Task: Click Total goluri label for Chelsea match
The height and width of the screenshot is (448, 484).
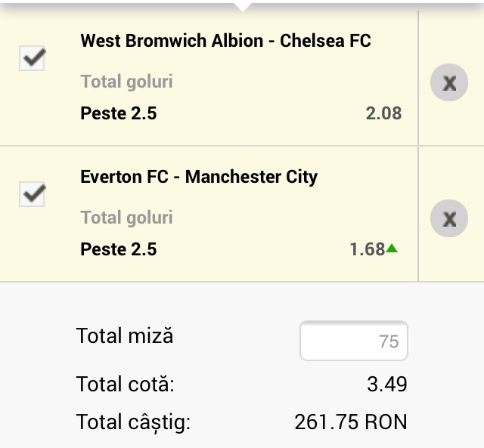Action: pos(126,82)
